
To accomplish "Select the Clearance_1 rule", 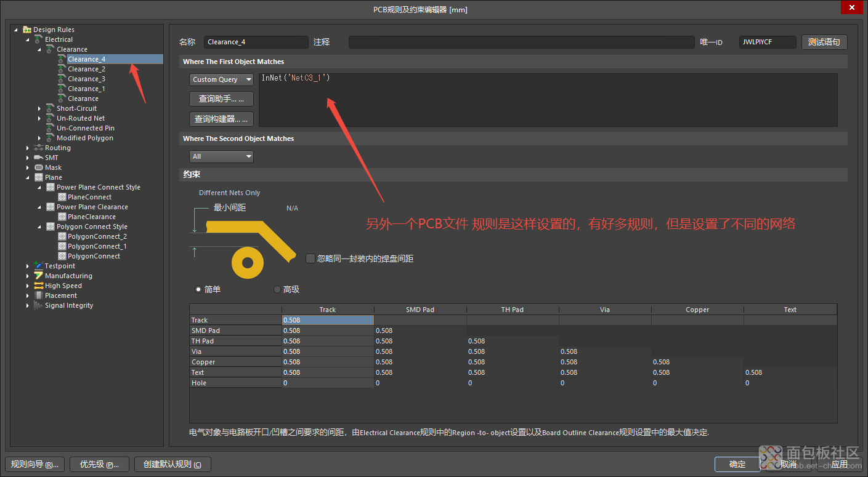I will click(86, 89).
